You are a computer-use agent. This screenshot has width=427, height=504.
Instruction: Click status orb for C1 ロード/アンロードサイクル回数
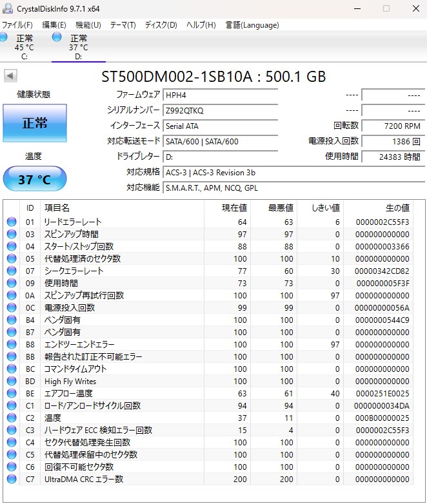click(12, 405)
